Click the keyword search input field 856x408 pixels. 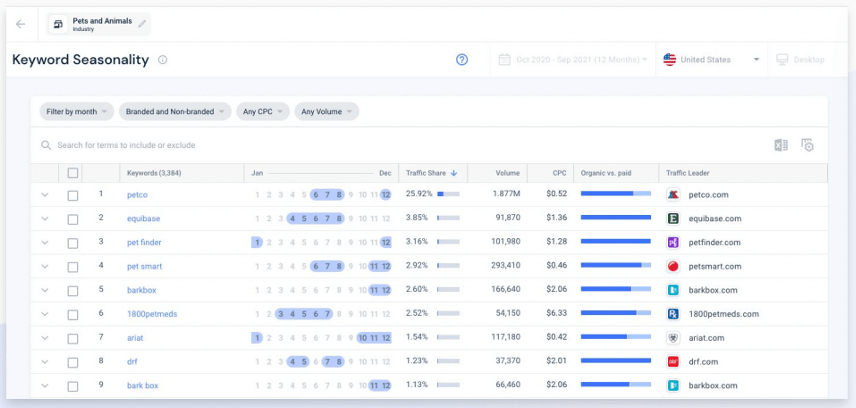(300, 145)
